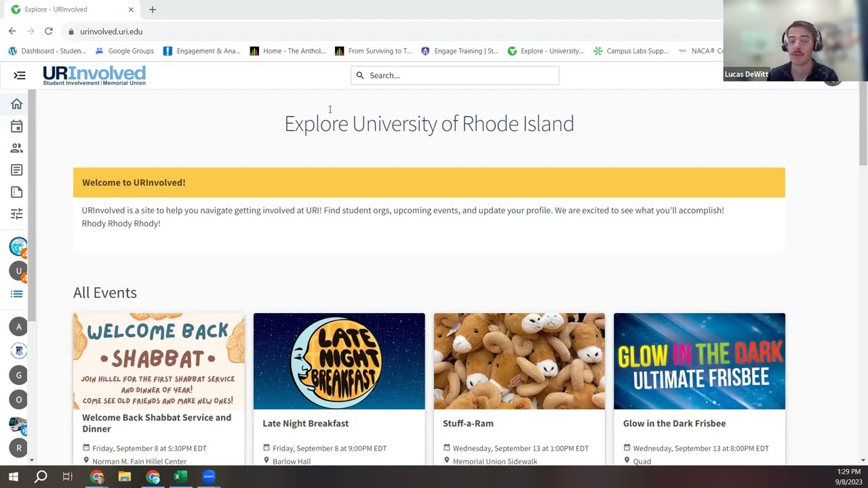Focus the Search field
This screenshot has width=868, height=488.
455,75
